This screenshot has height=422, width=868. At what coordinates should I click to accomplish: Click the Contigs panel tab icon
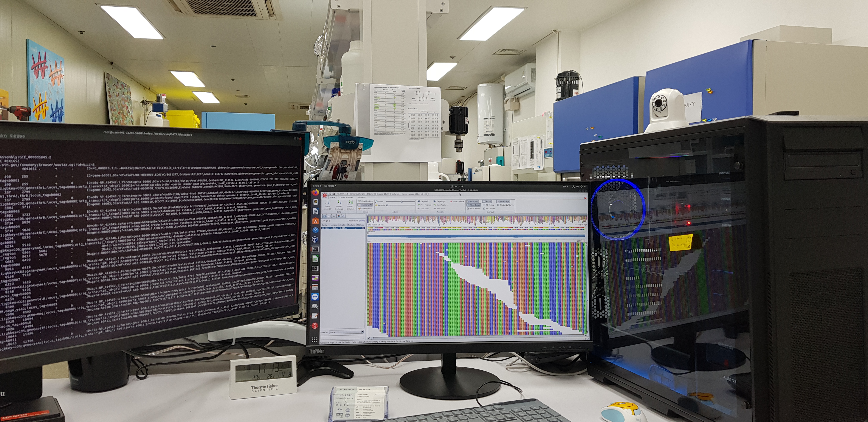(x=324, y=216)
